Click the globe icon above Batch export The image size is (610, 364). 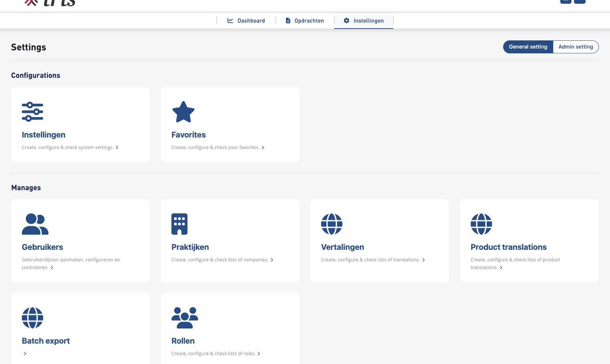[32, 317]
